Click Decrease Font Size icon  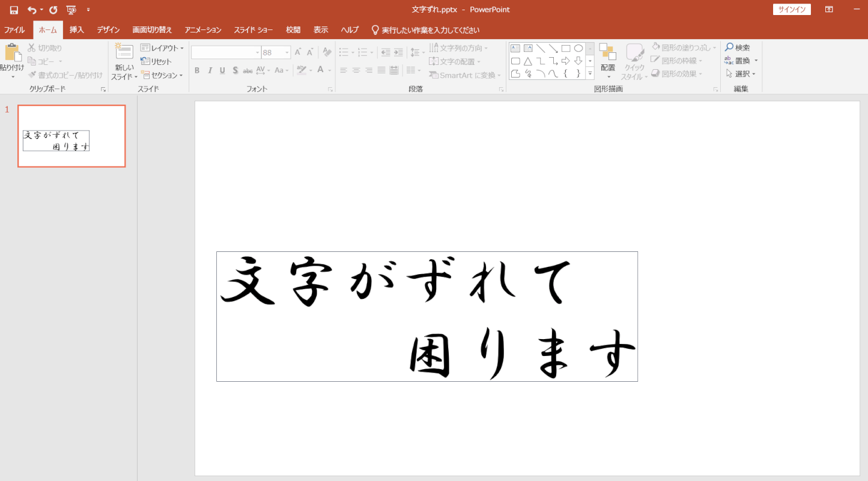(311, 52)
